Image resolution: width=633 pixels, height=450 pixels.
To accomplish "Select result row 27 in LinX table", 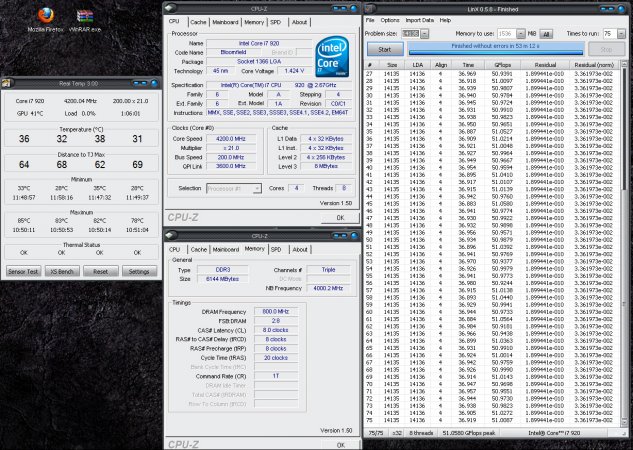I will pyautogui.click(x=493, y=74).
